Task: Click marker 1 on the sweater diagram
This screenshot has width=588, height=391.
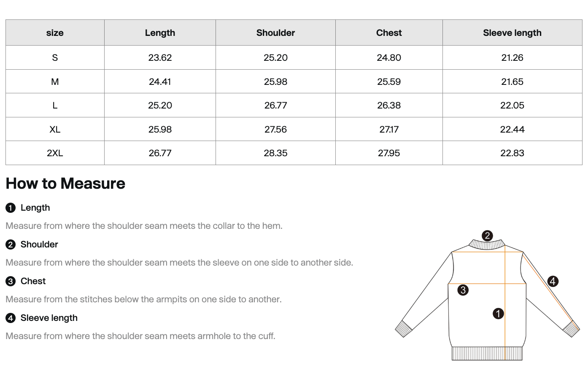Action: pyautogui.click(x=498, y=313)
